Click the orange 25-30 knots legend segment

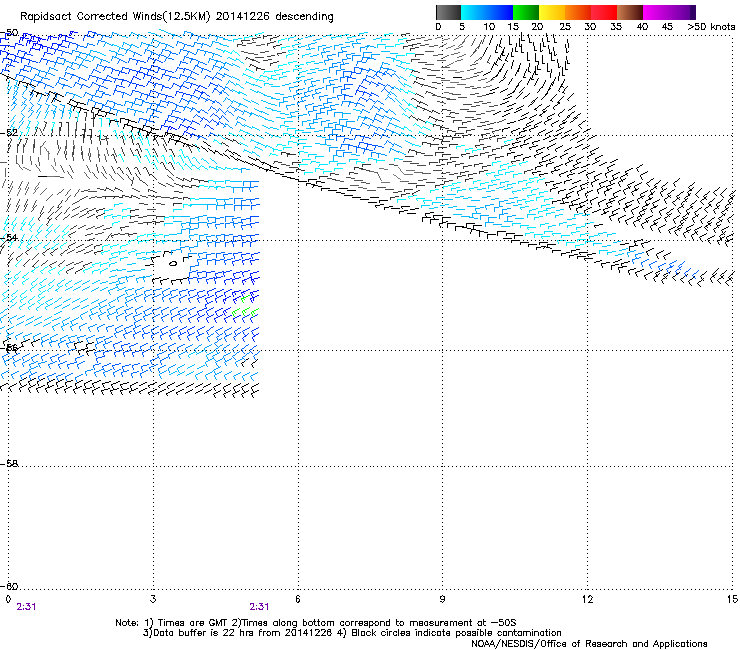[x=578, y=12]
